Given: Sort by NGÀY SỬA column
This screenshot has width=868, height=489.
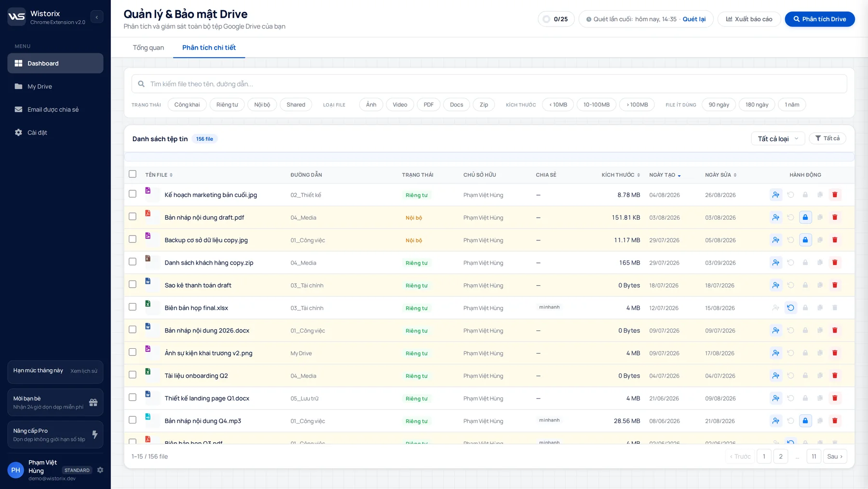Looking at the screenshot, I should click(721, 175).
